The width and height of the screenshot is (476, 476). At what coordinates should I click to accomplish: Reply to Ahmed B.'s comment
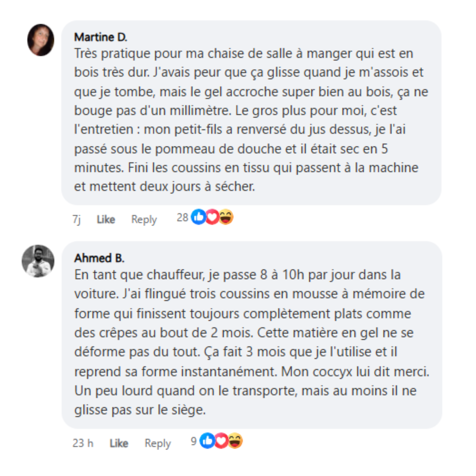pyautogui.click(x=158, y=443)
